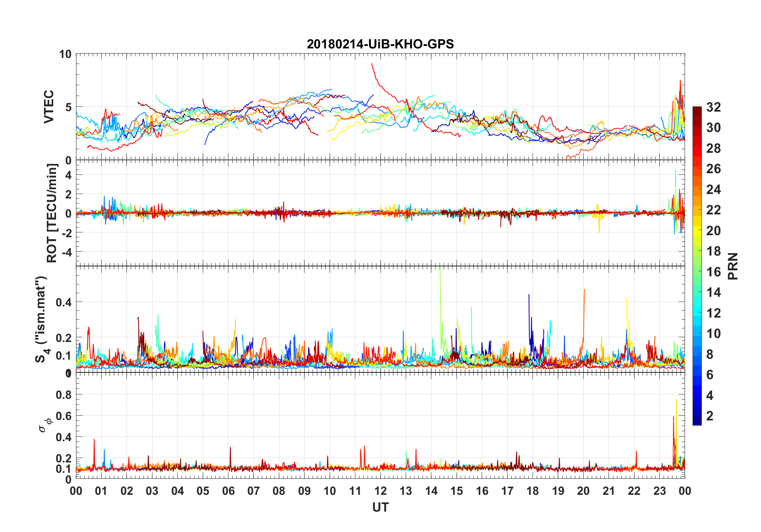This screenshot has height=532, width=761.
Task: Click x-axis tick label 23
Action: click(x=659, y=491)
